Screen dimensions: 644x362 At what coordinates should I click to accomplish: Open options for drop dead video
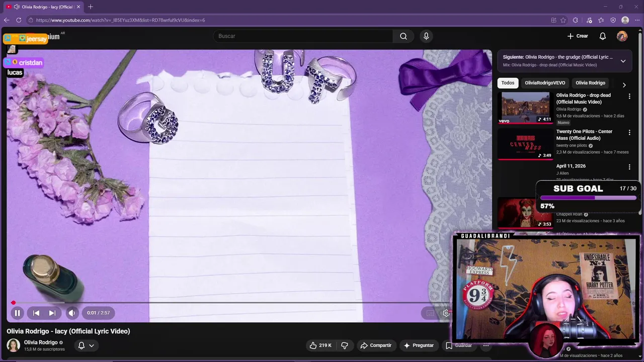click(x=629, y=96)
